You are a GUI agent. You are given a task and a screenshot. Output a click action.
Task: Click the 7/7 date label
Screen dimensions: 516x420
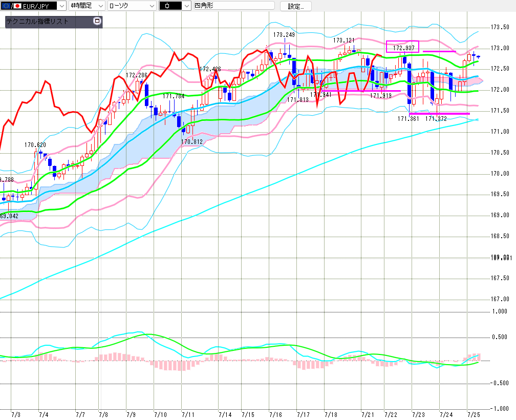(x=80, y=415)
